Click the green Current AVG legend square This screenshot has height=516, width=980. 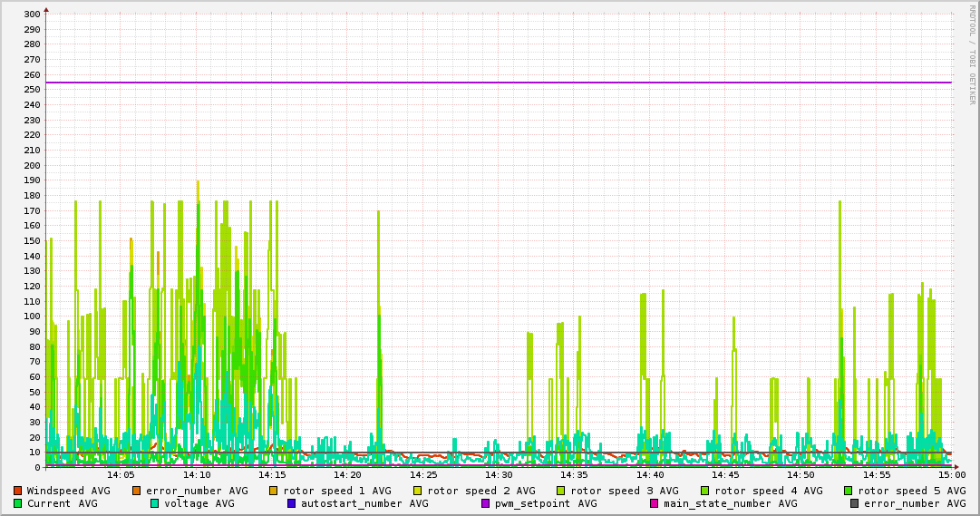click(x=17, y=503)
